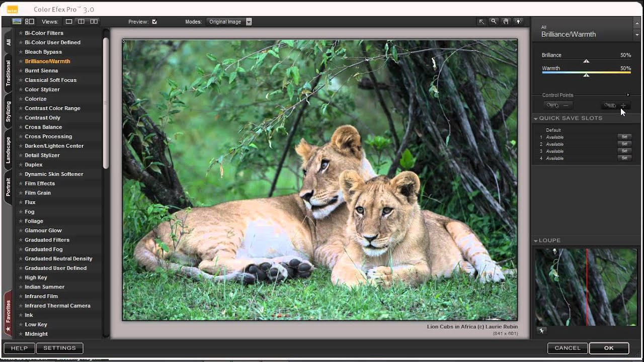Favorite the High Key star
This screenshot has width=644, height=362.
click(x=21, y=278)
